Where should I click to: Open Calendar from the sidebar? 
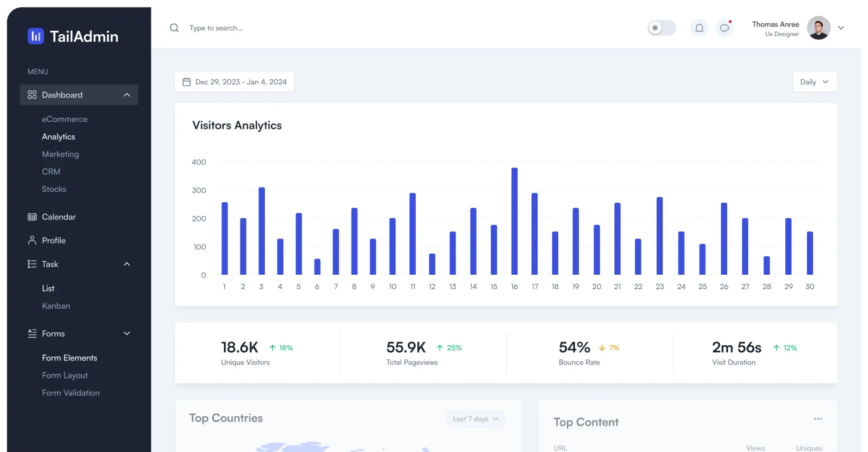[59, 217]
